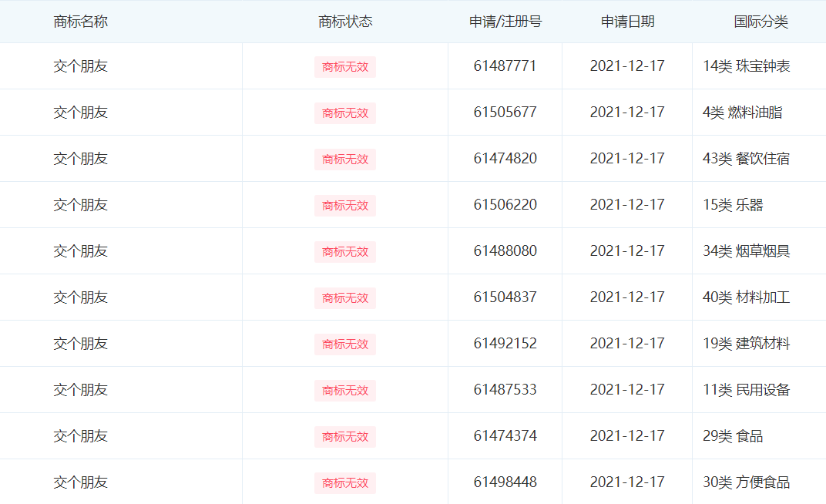Select registration number 61487771
826x504 pixels.
[x=505, y=66]
